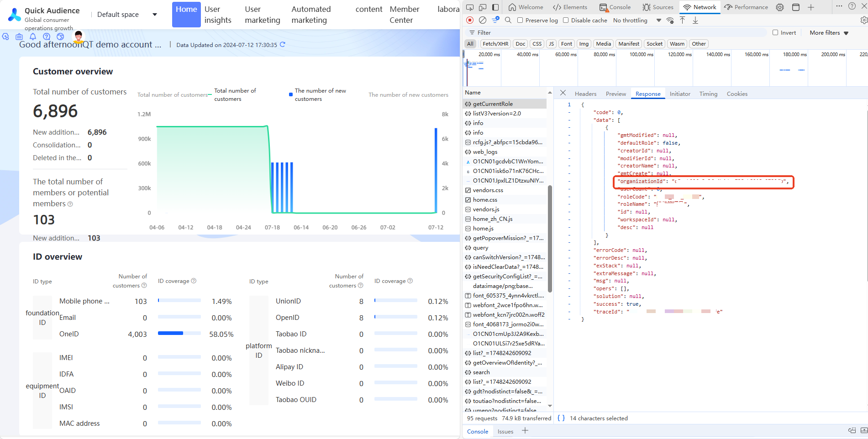Refresh data with the reload icon
868x439 pixels.
point(283,44)
